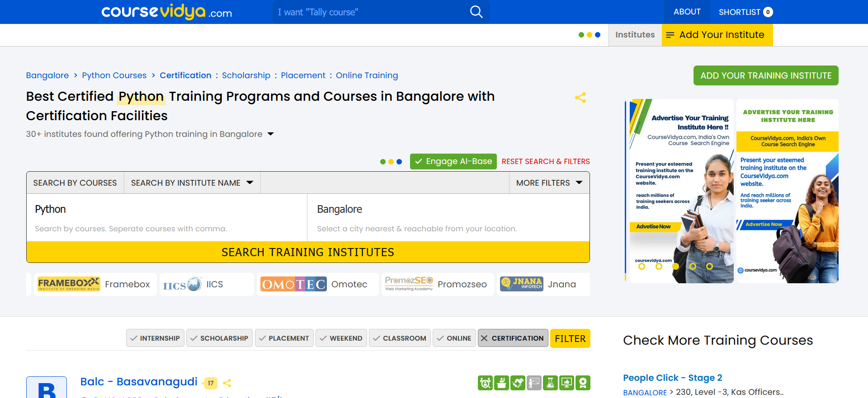Enable the Internship filter
Viewport: 868px width, 398px height.
tap(155, 338)
